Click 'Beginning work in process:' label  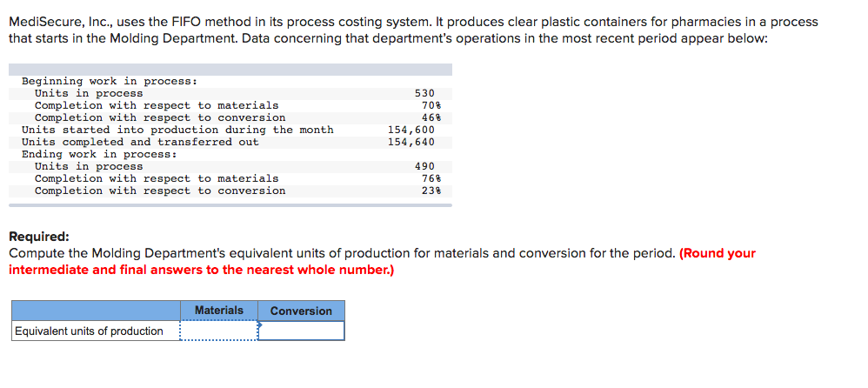pyautogui.click(x=110, y=82)
